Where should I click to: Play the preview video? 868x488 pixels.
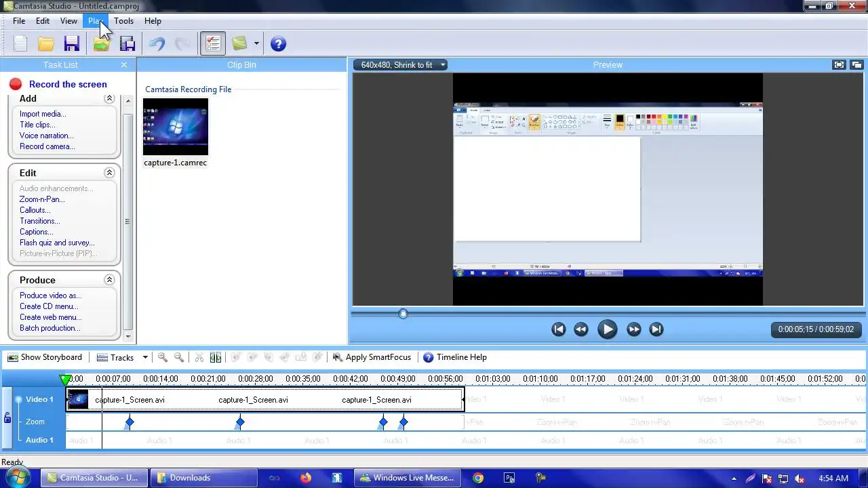(607, 329)
